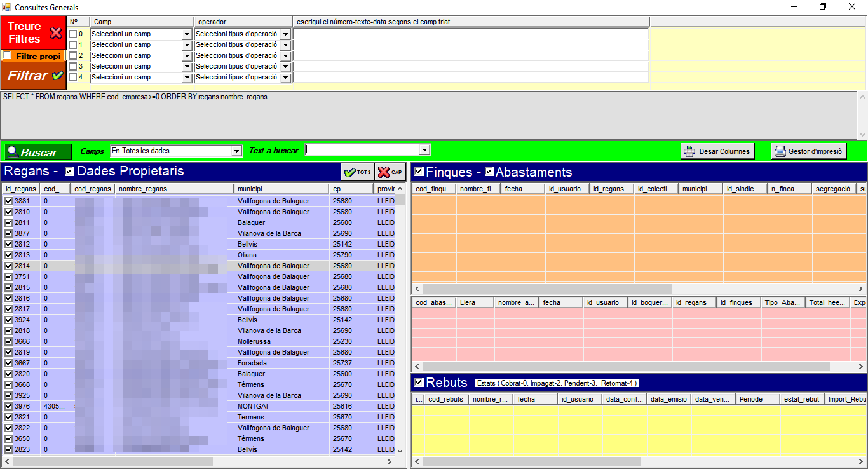868x469 pixels.
Task: Click the Filtrar button with green checkmark
Action: pyautogui.click(x=34, y=76)
